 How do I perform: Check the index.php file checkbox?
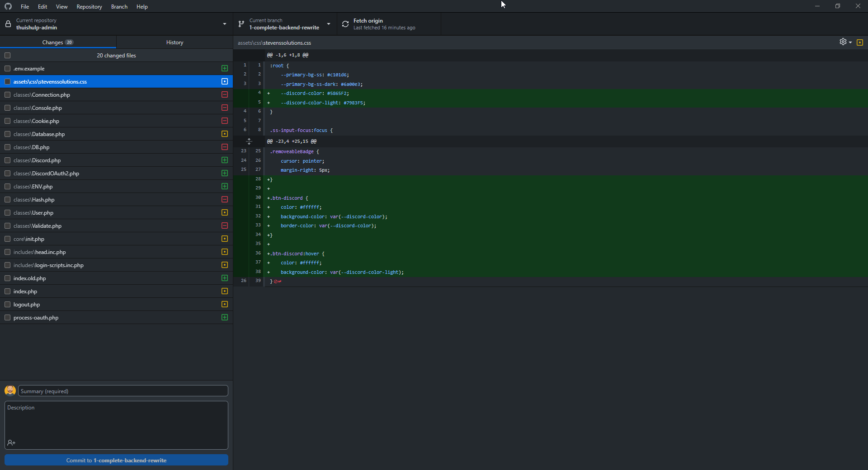8,291
